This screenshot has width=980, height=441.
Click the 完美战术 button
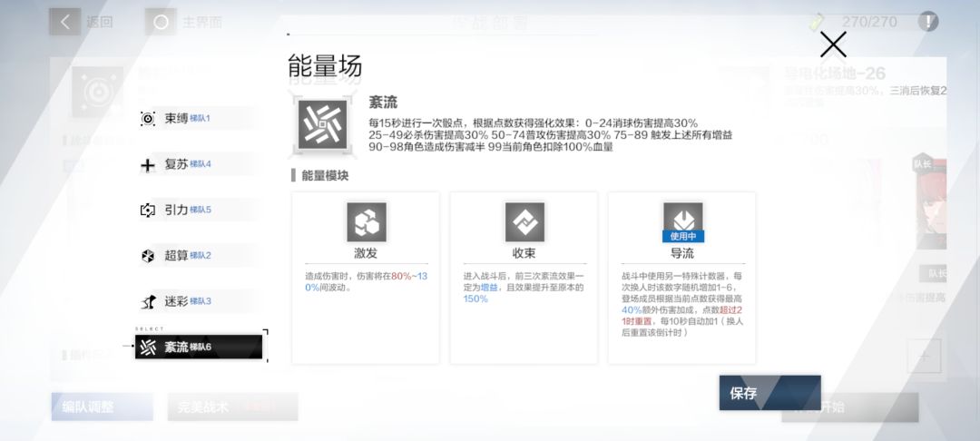tap(232, 407)
